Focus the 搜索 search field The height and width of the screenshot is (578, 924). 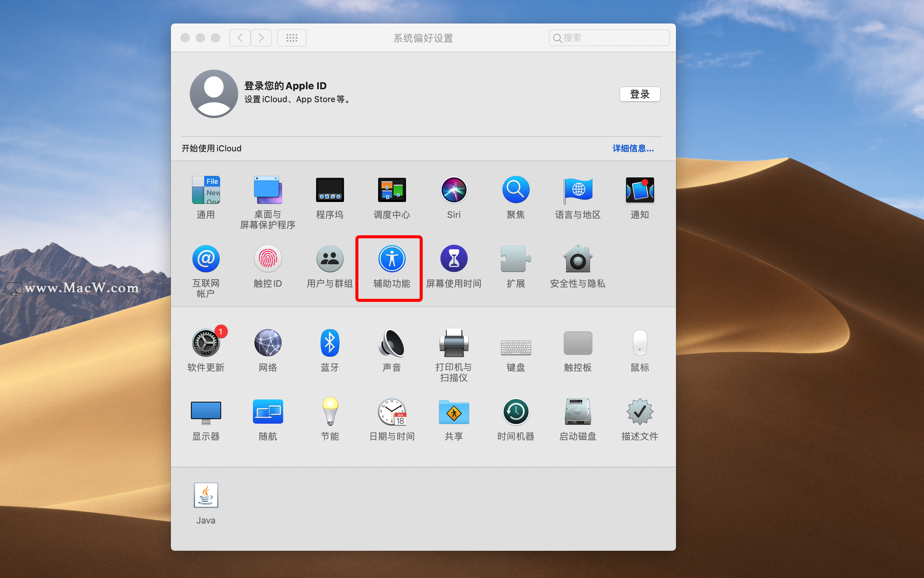(x=609, y=38)
